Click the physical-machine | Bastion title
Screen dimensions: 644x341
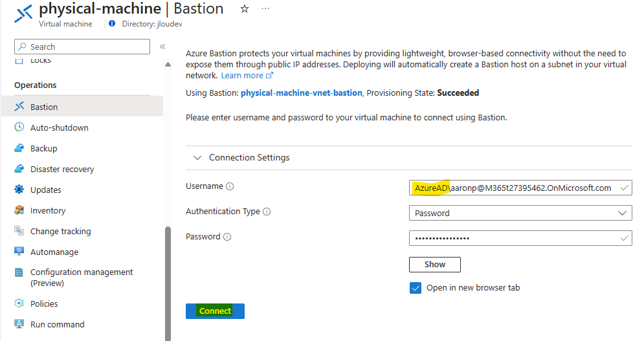click(x=131, y=8)
